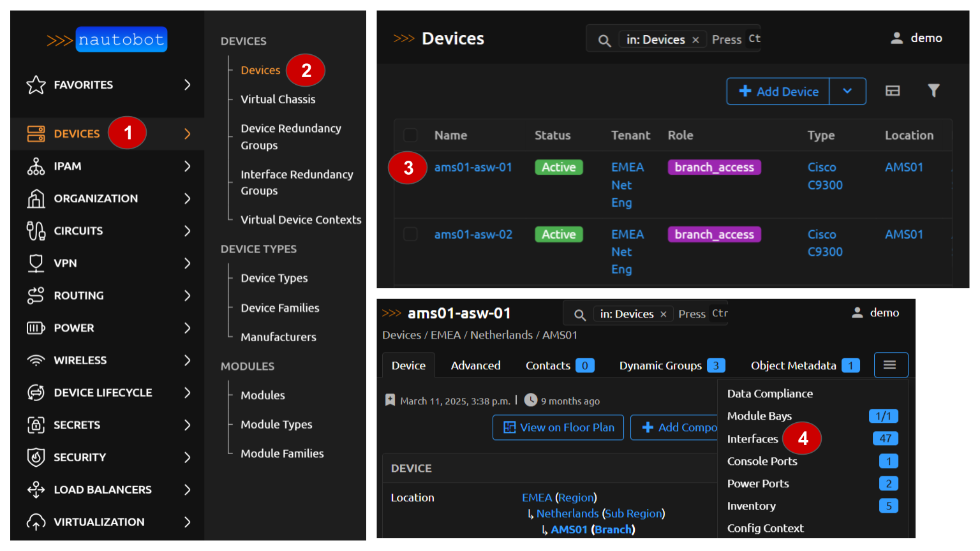Open the ams01-asw-01 device link
Viewport: 980px width, 551px height.
[x=473, y=167]
